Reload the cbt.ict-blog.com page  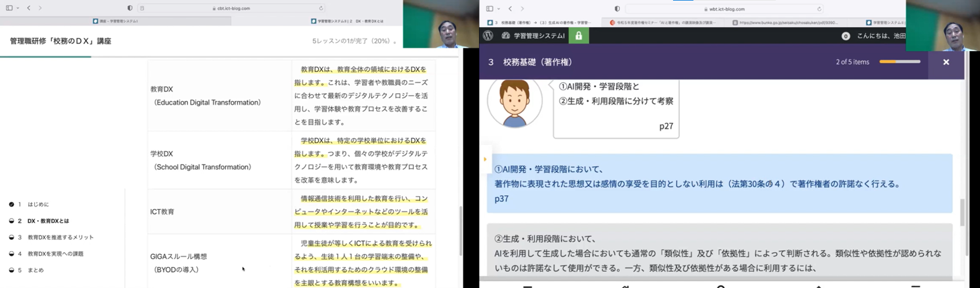pyautogui.click(x=321, y=8)
